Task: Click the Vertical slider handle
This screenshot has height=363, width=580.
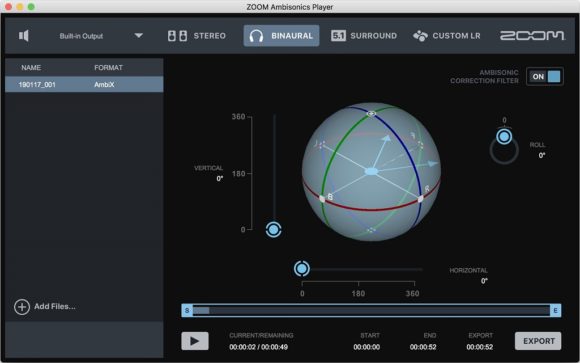Action: pos(274,230)
